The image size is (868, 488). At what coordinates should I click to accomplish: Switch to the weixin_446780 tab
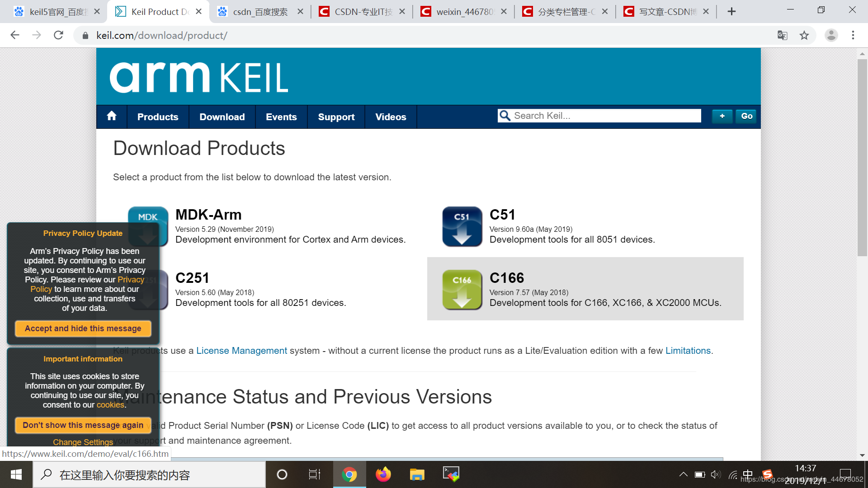463,12
